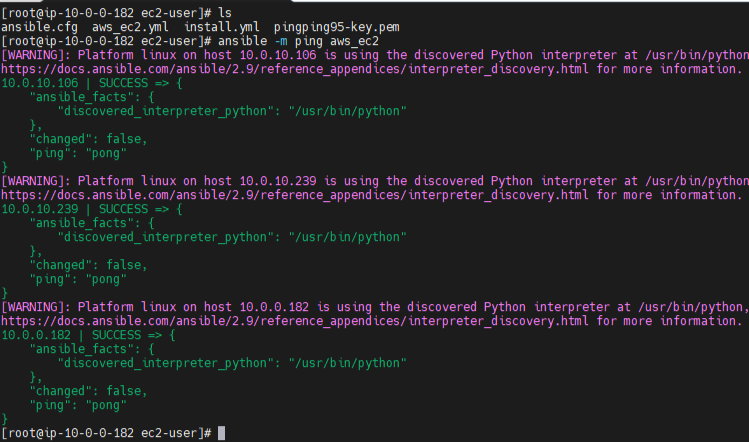Image resolution: width=749 pixels, height=442 pixels.
Task: Click '"ping": "pong"' in the 10.0.0.182 block
Action: click(78, 405)
